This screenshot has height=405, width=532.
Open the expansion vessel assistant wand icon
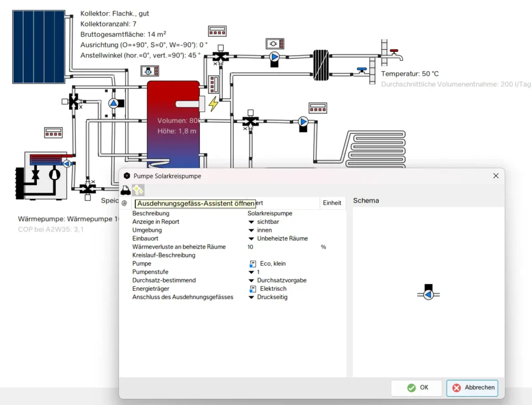click(x=138, y=190)
